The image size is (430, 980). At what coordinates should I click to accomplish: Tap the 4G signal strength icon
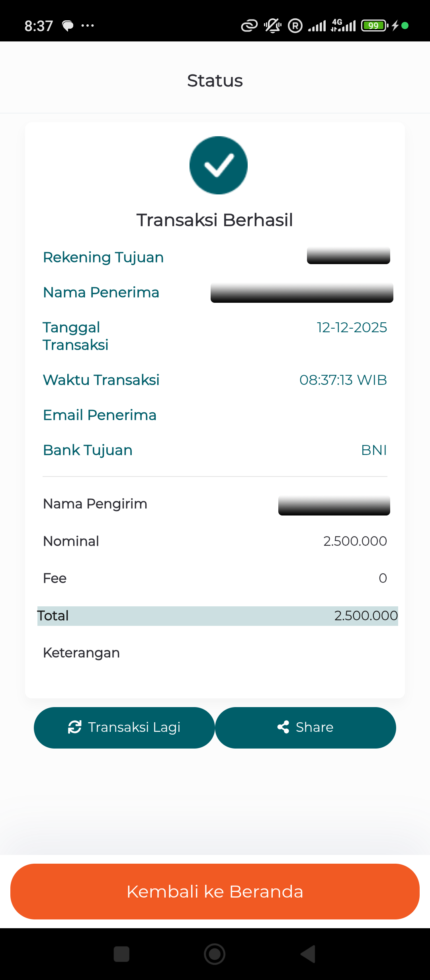pos(343,25)
